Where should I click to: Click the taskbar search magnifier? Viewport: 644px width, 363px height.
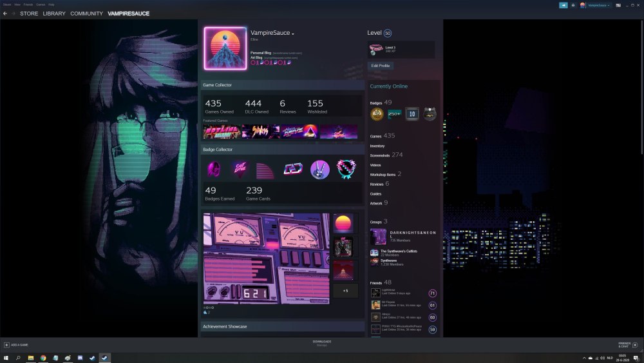tap(18, 358)
